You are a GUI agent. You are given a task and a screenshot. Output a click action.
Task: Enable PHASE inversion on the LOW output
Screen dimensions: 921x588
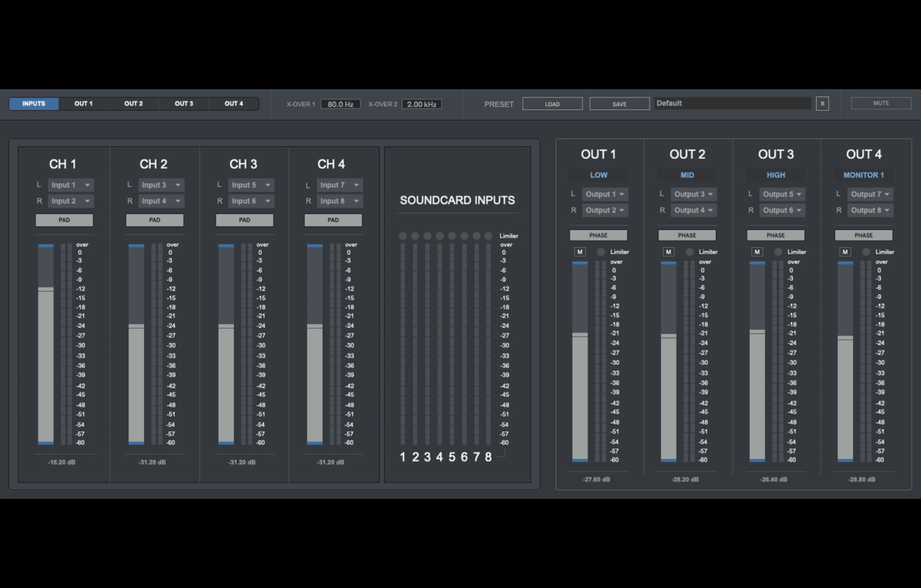click(598, 234)
